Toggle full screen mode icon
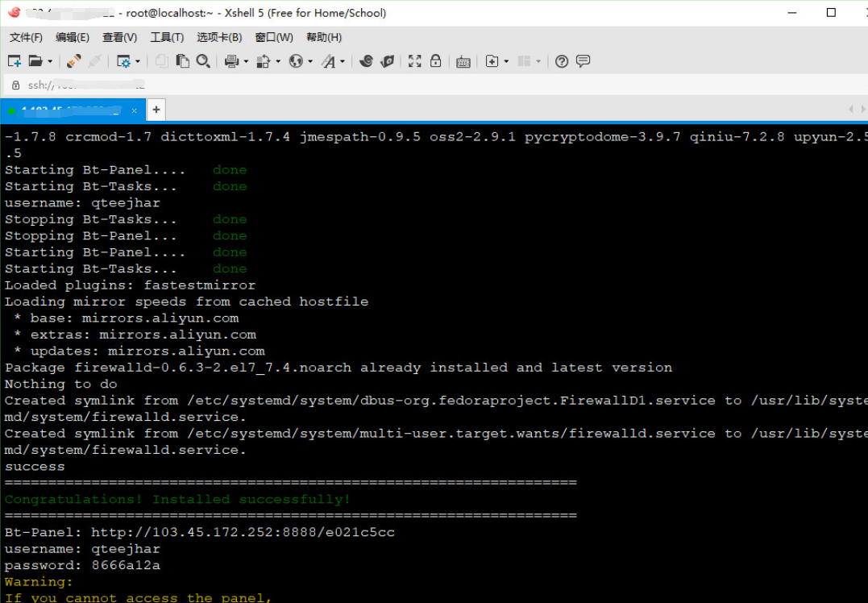Viewport: 868px width, 603px height. (x=414, y=61)
